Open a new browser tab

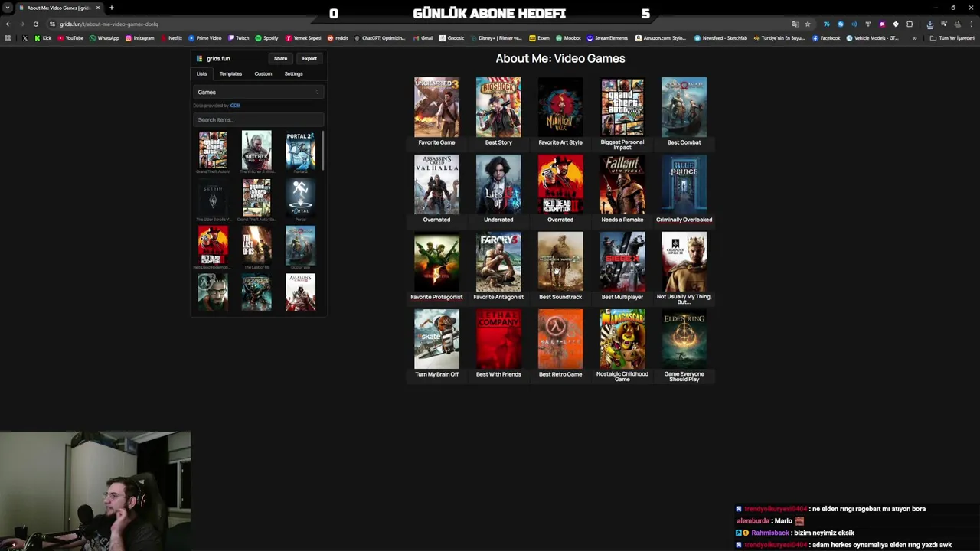(x=111, y=8)
